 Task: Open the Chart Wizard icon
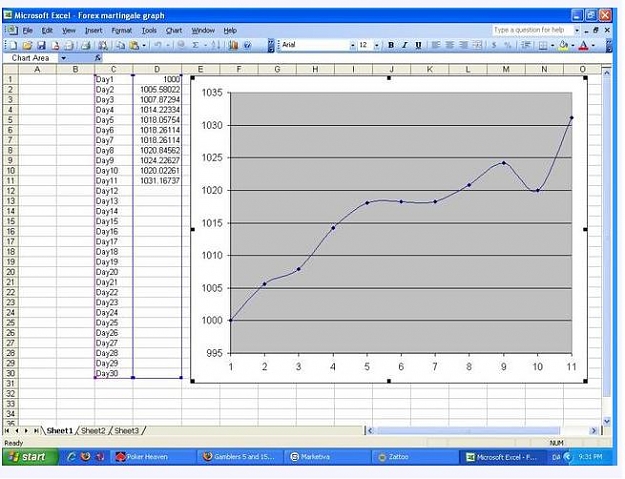234,45
